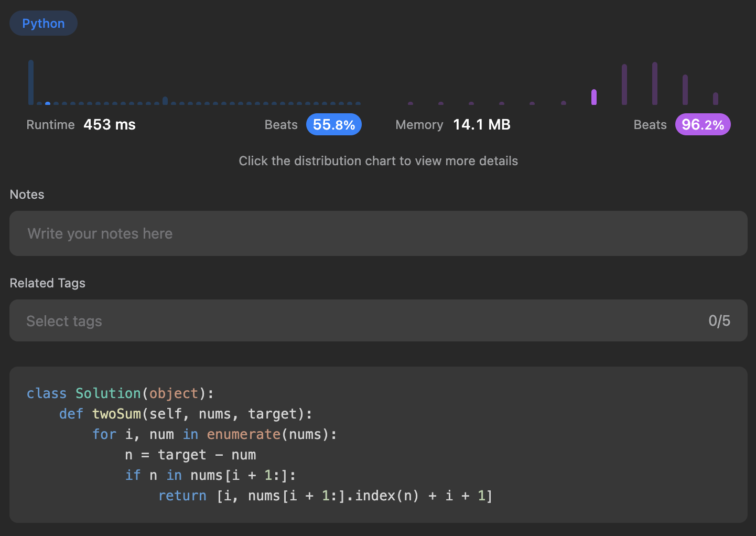Image resolution: width=756 pixels, height=536 pixels.
Task: Click the Memory label
Action: [x=419, y=125]
